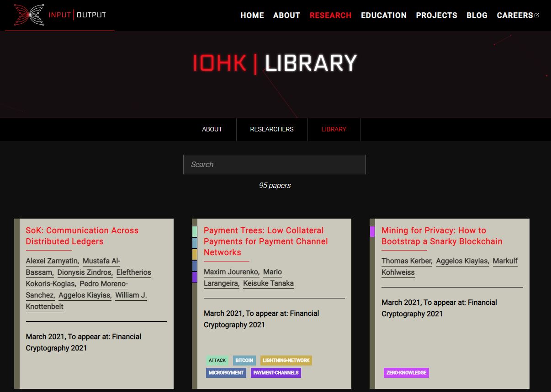The image size is (551, 392).
Task: Filter by the LIGHTNING-NETWORK tag
Action: coord(286,361)
